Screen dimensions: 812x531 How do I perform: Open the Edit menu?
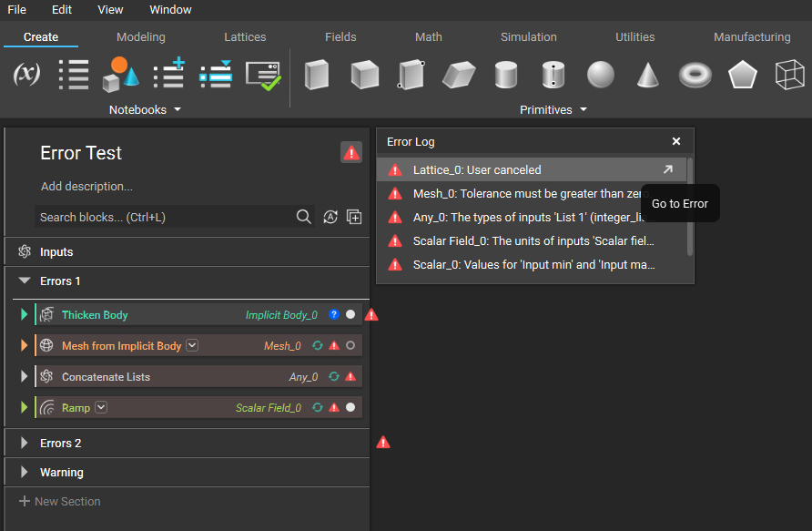coord(62,10)
